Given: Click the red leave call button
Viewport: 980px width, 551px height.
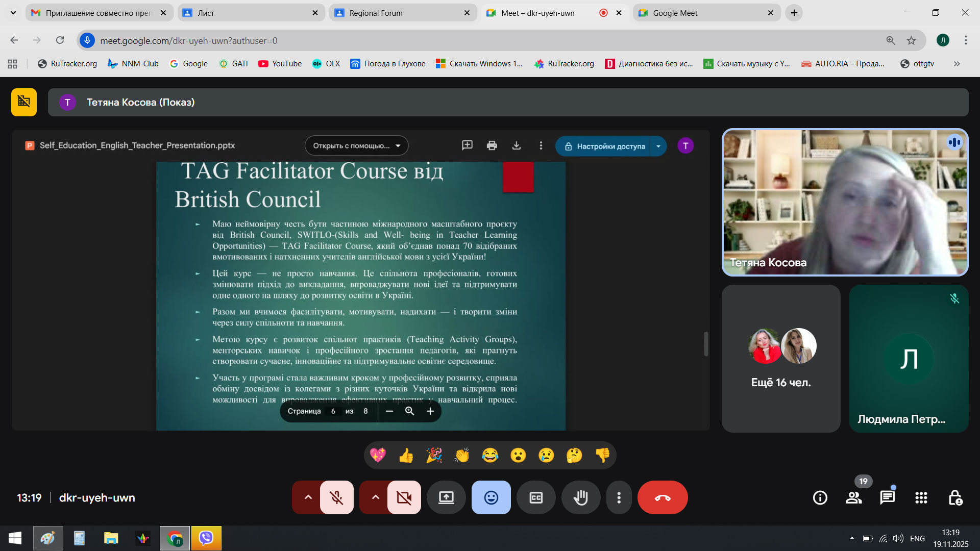Looking at the screenshot, I should coord(662,497).
